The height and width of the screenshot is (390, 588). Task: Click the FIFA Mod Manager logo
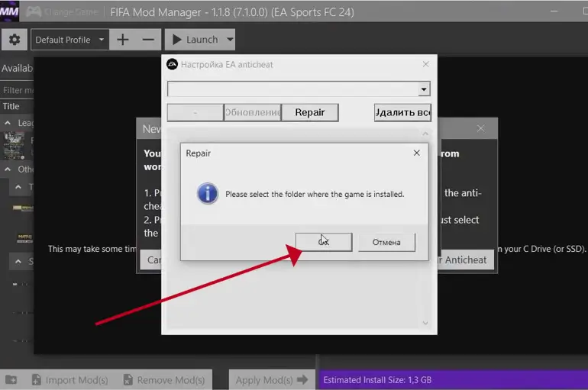9,11
